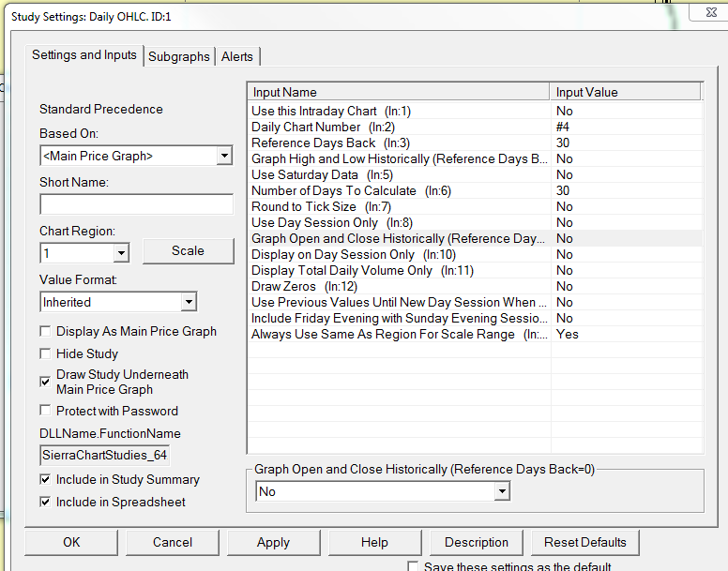The width and height of the screenshot is (728, 571).
Task: Open the Based On dropdown arrow
Action: coord(225,156)
